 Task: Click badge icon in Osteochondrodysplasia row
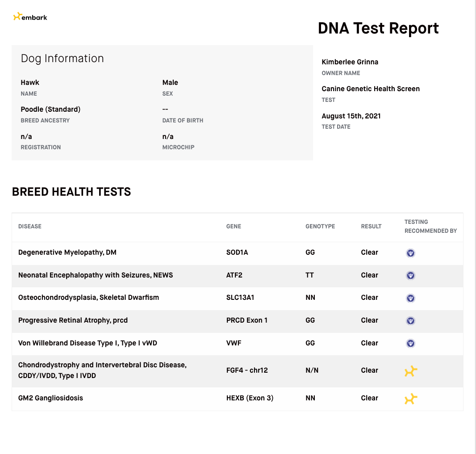pyautogui.click(x=410, y=298)
